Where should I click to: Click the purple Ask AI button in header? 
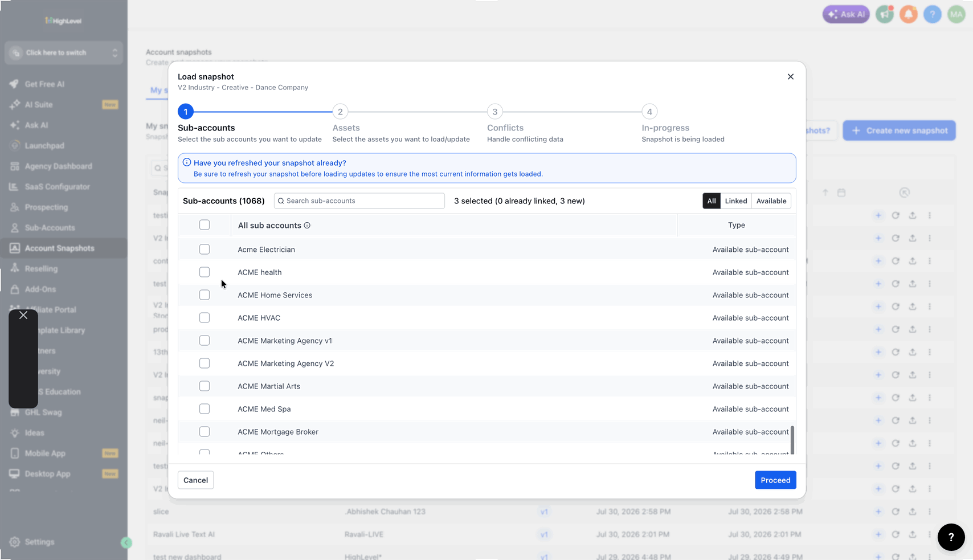[x=846, y=14]
